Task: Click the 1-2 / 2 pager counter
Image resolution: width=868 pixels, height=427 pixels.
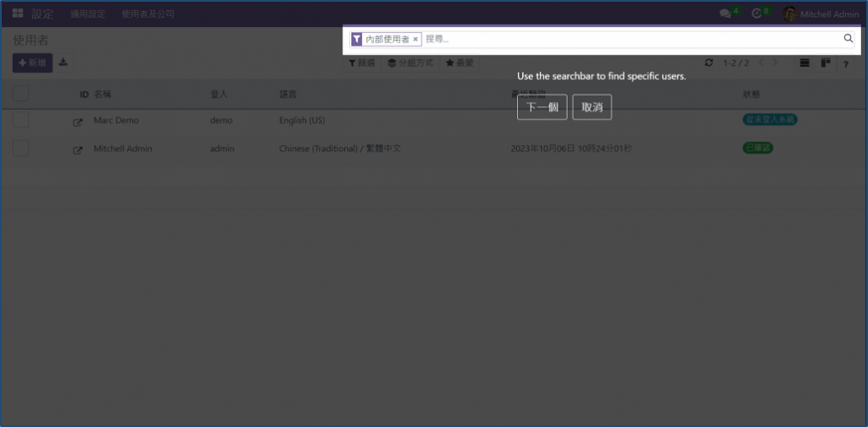Action: pos(736,63)
